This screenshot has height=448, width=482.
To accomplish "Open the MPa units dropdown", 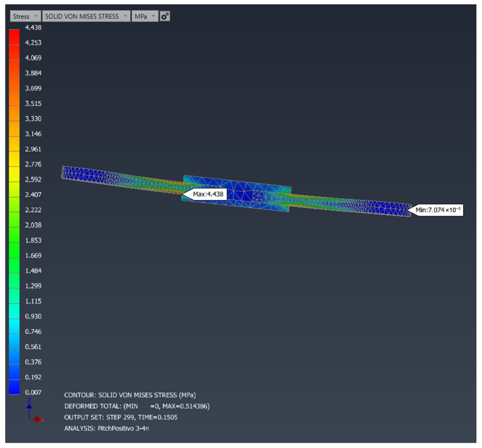I will click(145, 16).
